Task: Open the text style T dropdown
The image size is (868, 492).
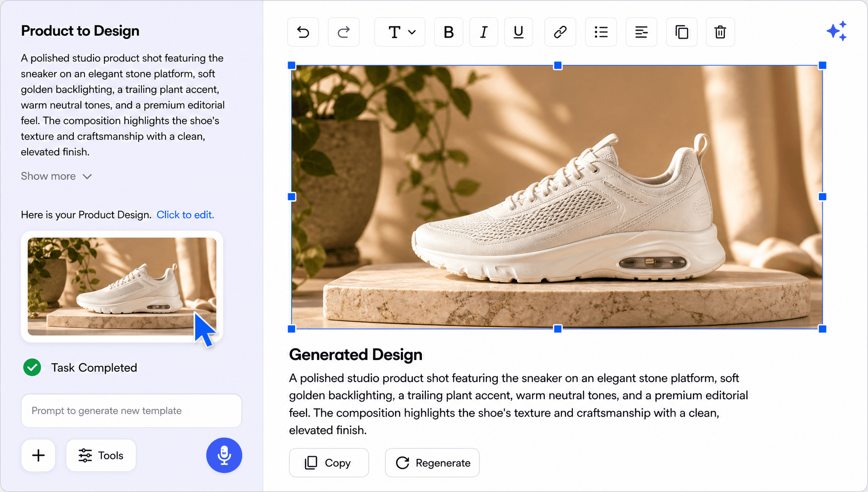Action: click(400, 32)
